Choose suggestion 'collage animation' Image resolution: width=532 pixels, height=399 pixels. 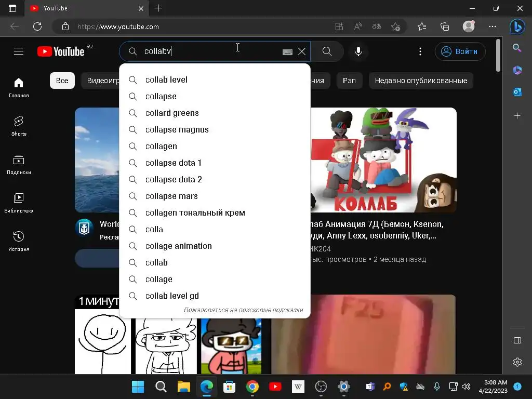pyautogui.click(x=215, y=246)
